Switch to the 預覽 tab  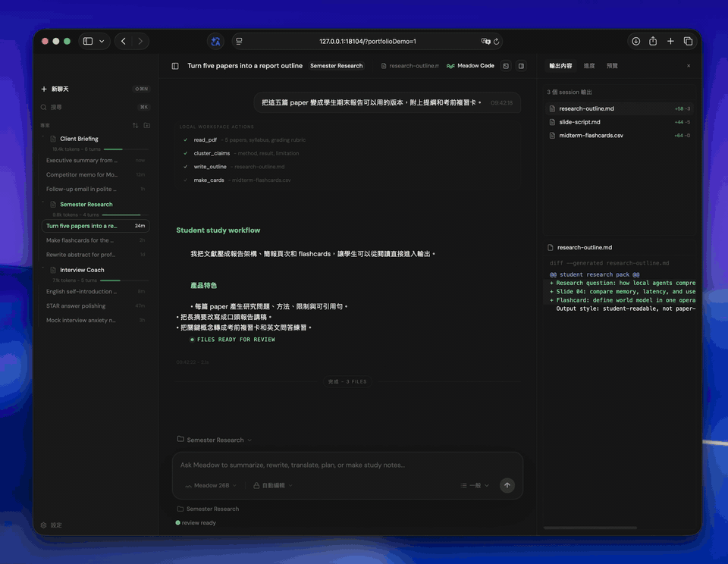pyautogui.click(x=612, y=66)
